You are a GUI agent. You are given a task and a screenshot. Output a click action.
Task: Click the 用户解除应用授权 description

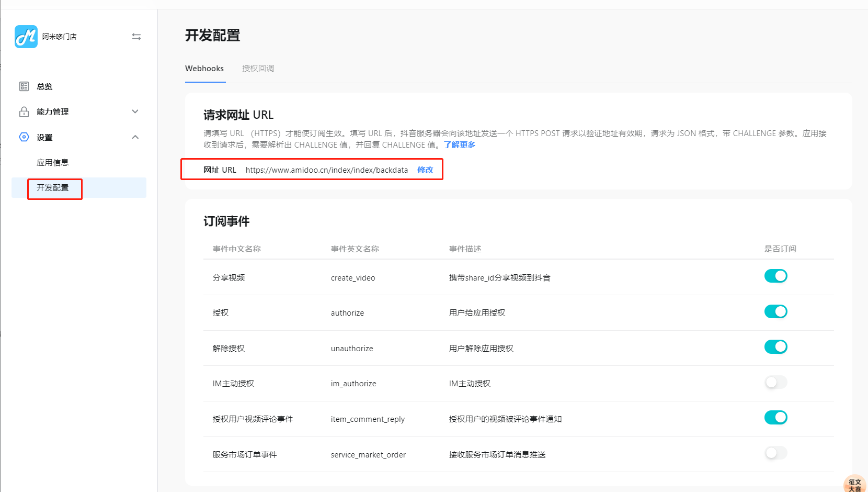[x=482, y=348]
